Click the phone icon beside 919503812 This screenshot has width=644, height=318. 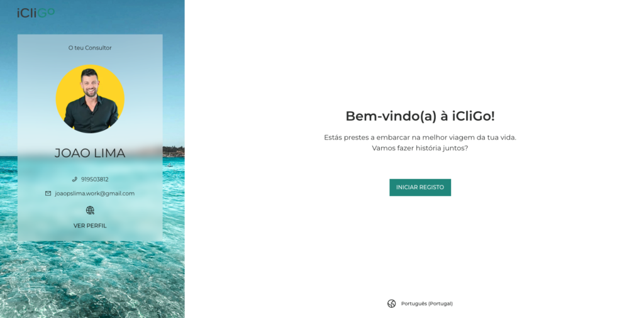click(x=74, y=179)
